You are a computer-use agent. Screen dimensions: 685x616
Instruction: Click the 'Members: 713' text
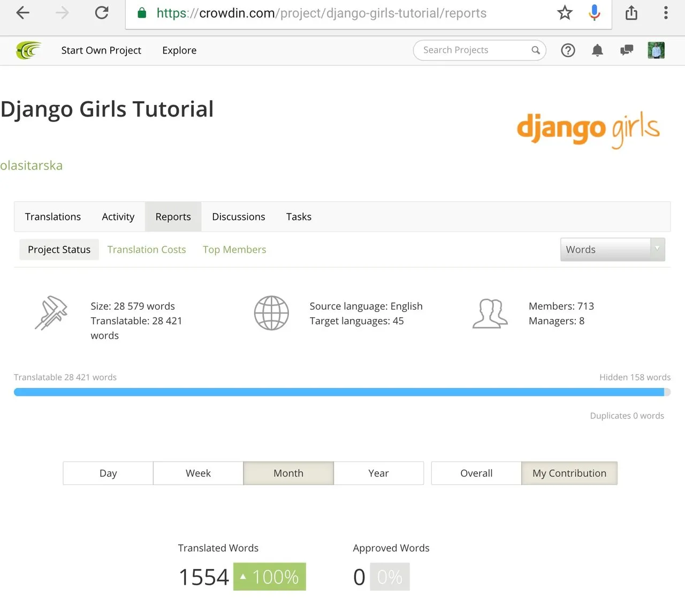tap(561, 306)
